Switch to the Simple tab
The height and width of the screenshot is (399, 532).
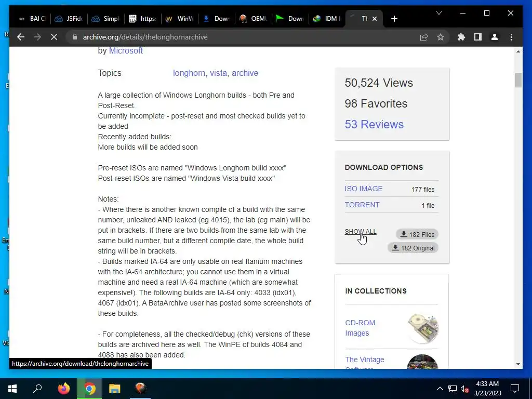click(106, 19)
